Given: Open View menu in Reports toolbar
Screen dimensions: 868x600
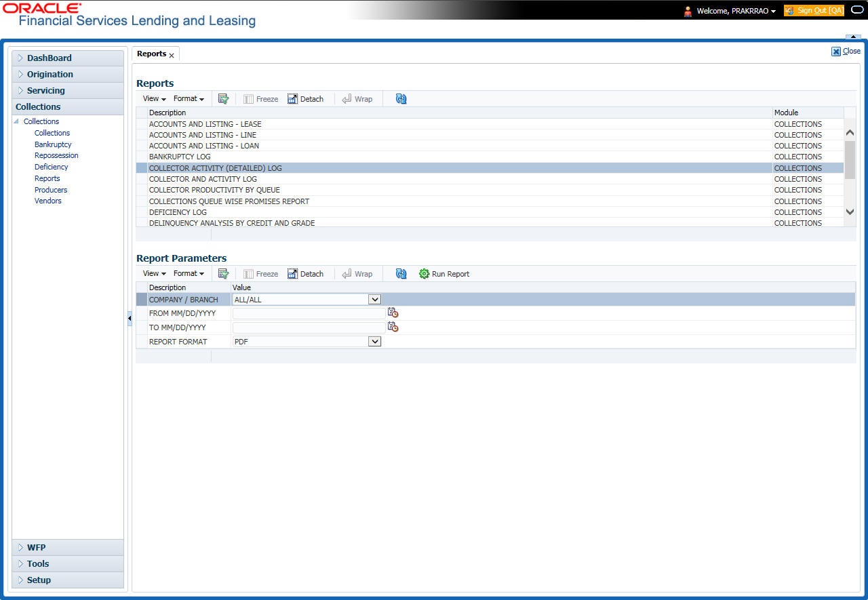Looking at the screenshot, I should click(154, 99).
